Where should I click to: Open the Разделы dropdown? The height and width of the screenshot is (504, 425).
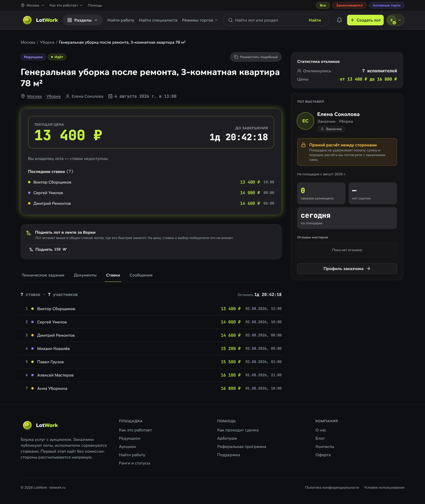click(x=82, y=20)
